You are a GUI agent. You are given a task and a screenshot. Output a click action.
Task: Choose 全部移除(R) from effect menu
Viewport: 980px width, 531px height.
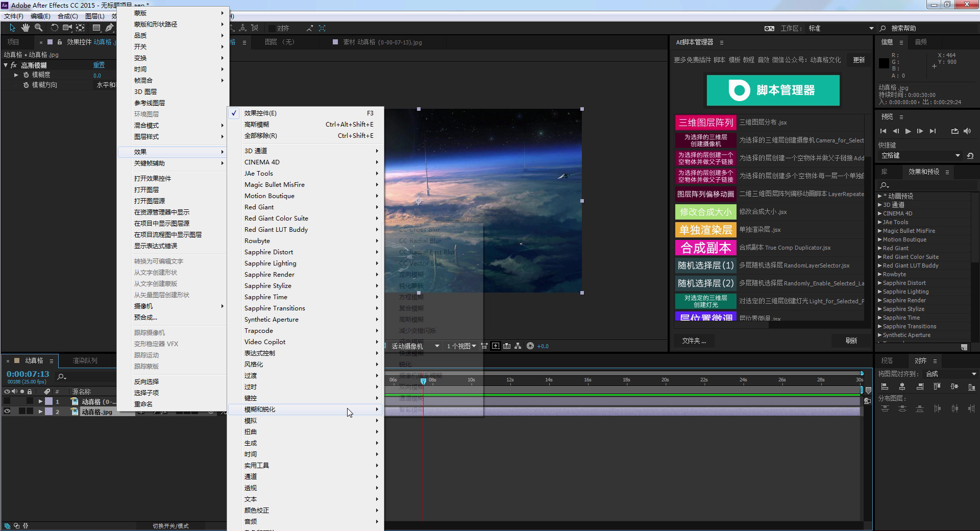tap(306, 136)
